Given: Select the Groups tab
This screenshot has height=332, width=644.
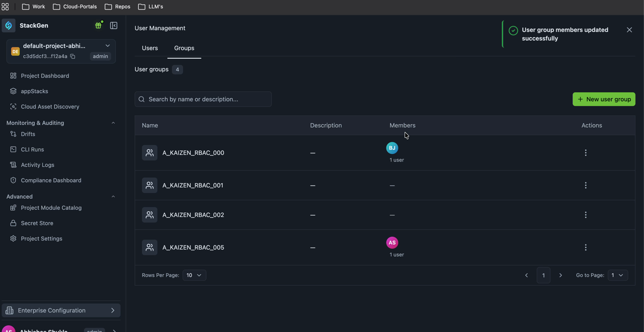Looking at the screenshot, I should tap(184, 48).
